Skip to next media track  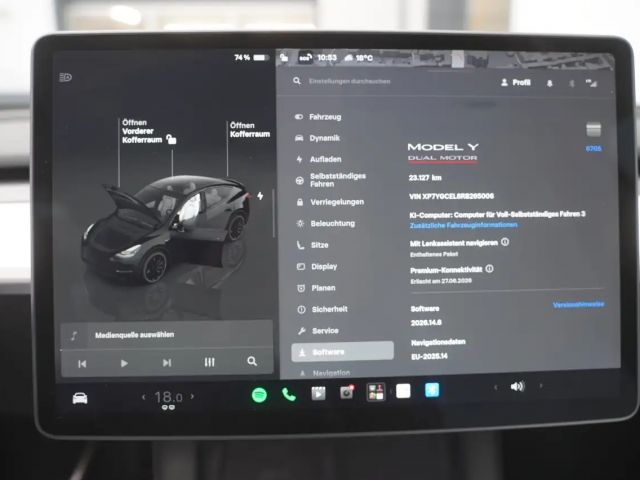click(167, 362)
